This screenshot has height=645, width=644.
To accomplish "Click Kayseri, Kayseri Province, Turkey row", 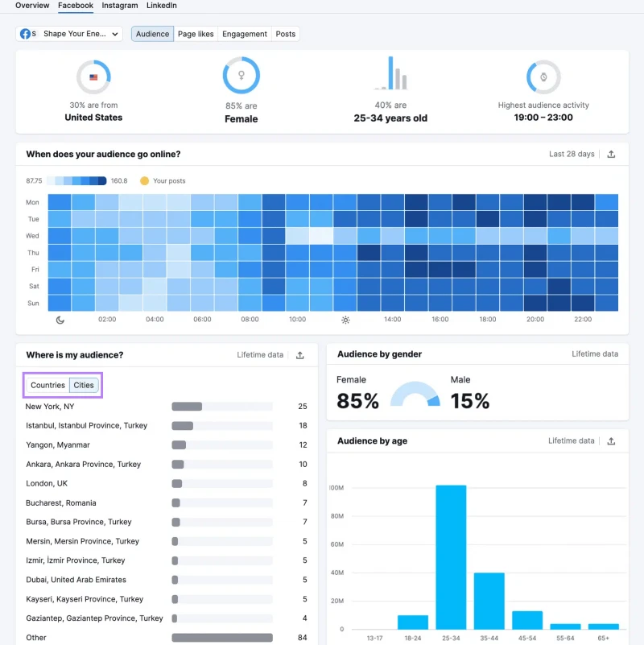I will [x=166, y=599].
